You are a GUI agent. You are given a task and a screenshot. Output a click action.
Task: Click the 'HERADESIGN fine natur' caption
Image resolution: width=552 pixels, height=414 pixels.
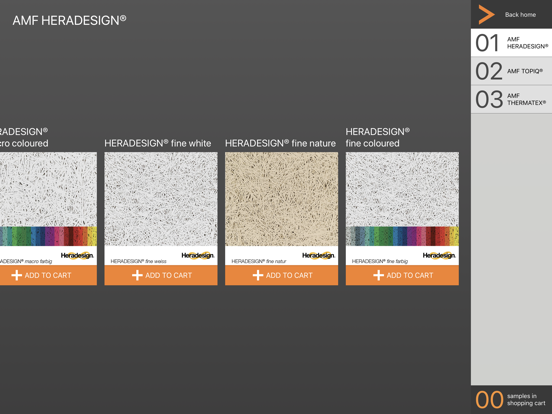(259, 261)
